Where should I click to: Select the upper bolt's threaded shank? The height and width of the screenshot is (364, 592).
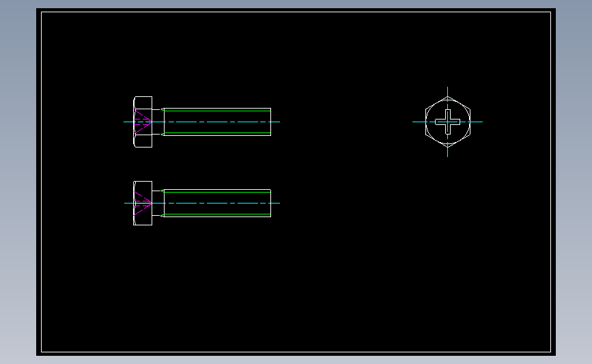coord(217,122)
